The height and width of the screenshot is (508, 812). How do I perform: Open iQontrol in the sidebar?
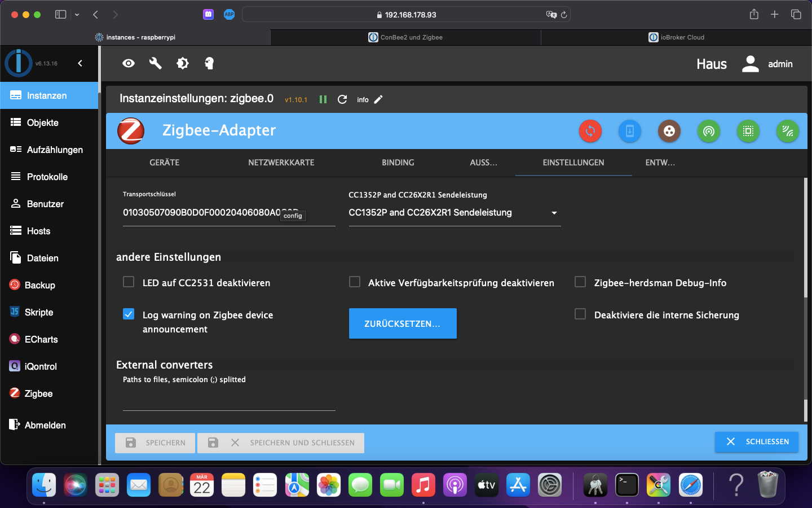coord(49,366)
